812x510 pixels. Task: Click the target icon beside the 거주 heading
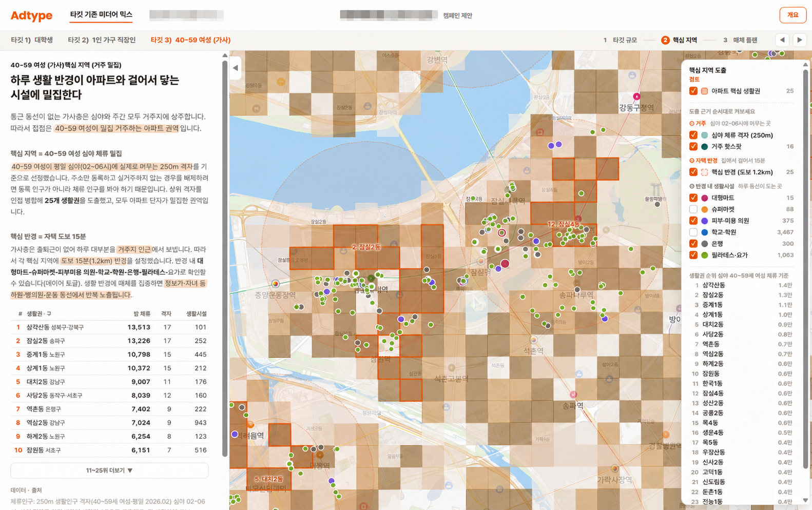pyautogui.click(x=691, y=124)
